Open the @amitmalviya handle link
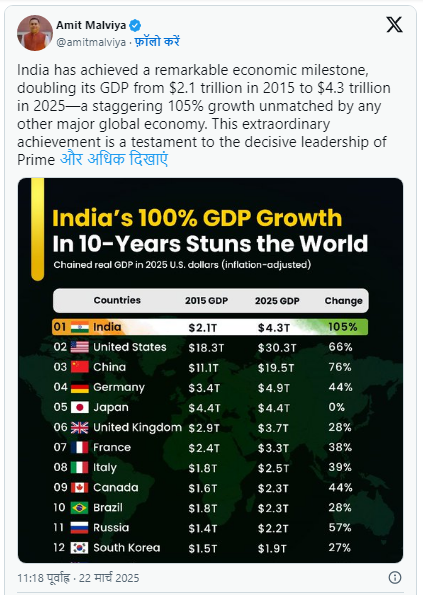This screenshot has height=595, width=423. tap(91, 42)
